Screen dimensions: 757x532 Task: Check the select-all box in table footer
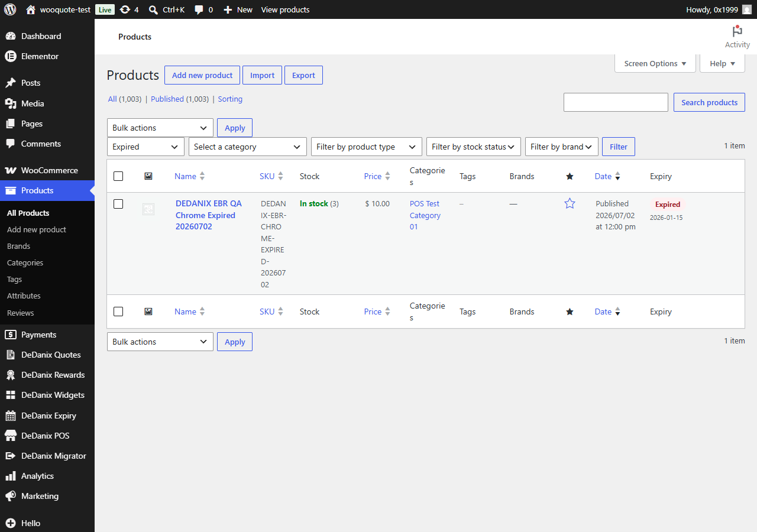click(118, 312)
